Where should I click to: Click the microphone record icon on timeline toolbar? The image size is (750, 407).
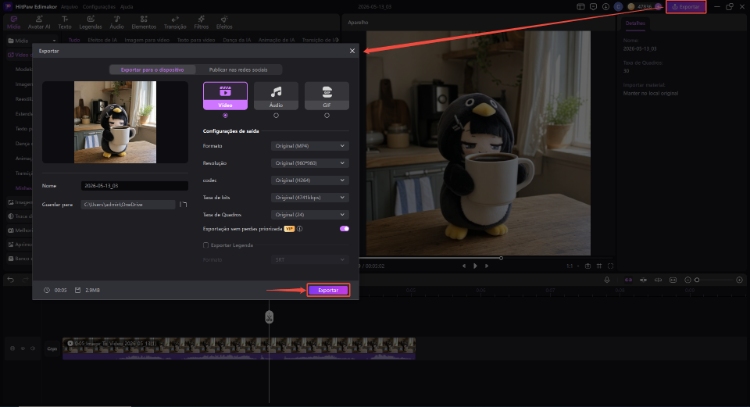coord(607,280)
